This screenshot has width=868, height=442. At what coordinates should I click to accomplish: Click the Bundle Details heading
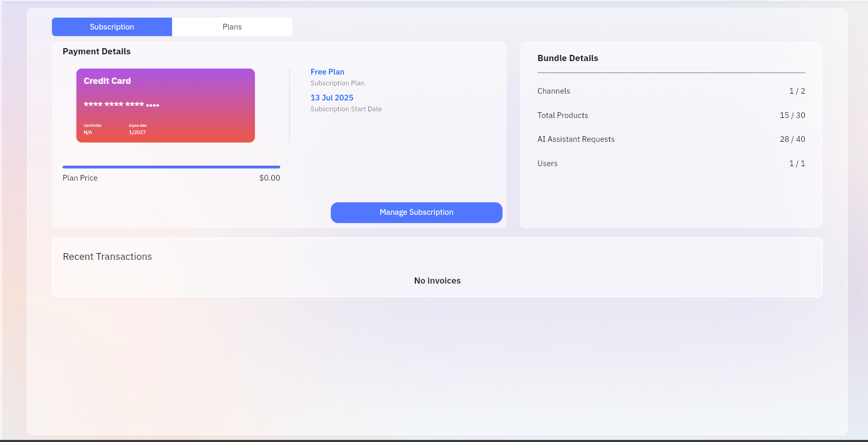pos(568,58)
